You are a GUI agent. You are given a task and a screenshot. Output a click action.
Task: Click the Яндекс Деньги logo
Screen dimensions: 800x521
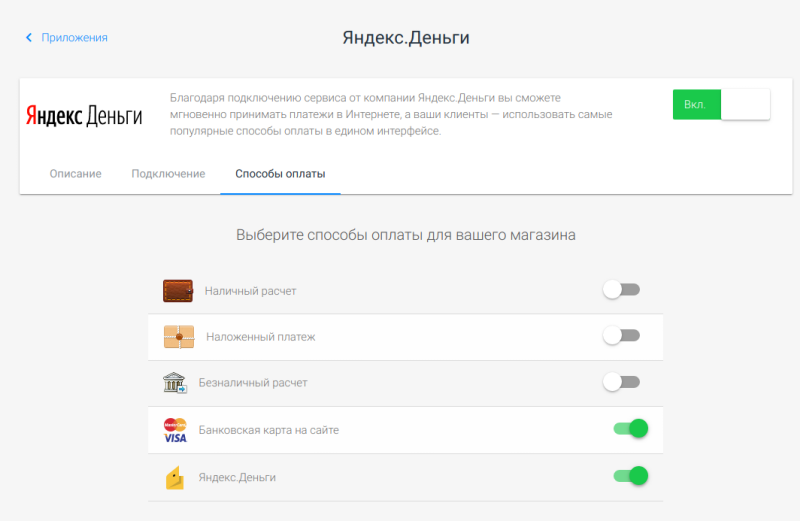[84, 116]
